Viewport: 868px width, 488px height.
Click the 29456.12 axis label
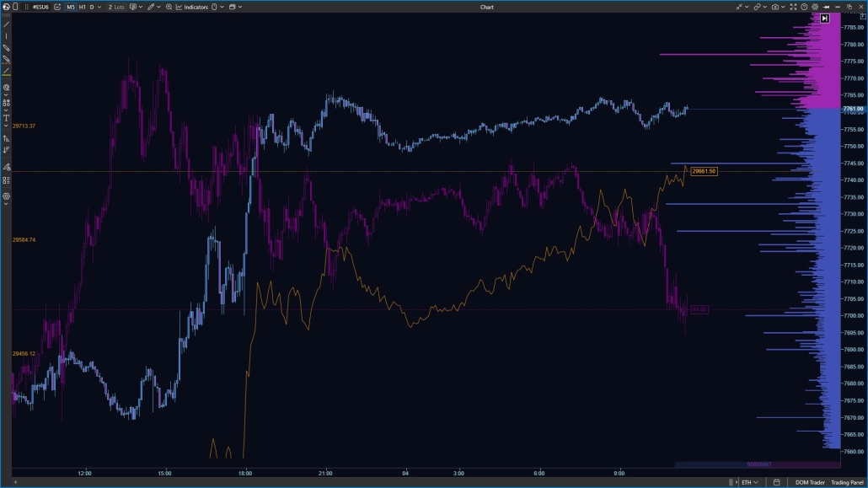[24, 353]
